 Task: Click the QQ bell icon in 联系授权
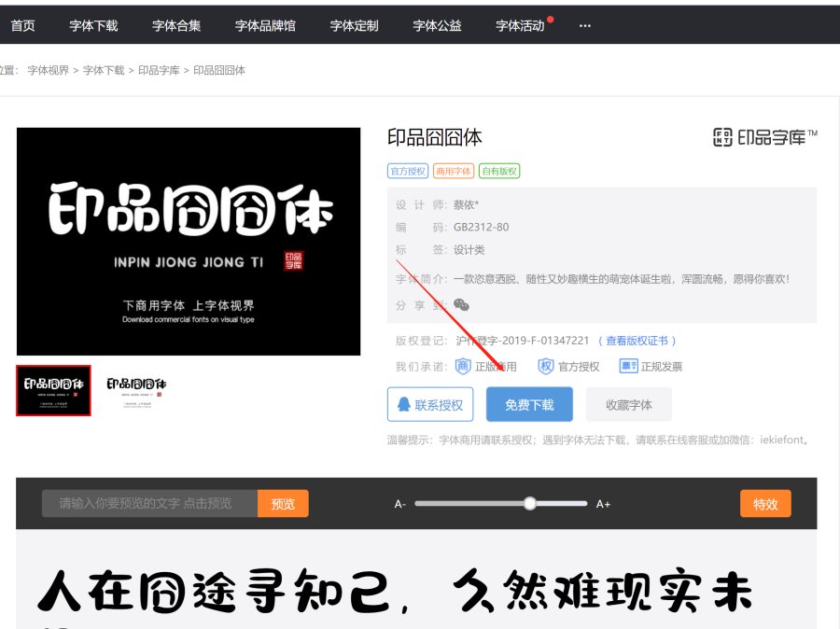[405, 405]
